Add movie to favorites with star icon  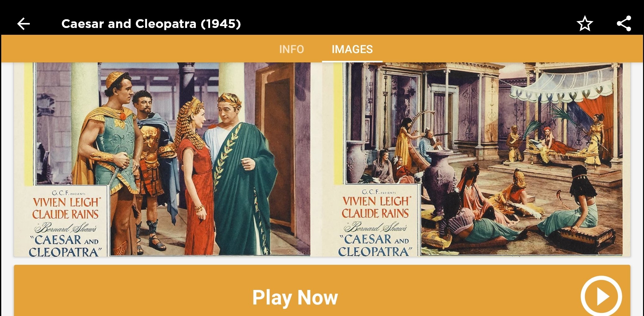pos(585,24)
